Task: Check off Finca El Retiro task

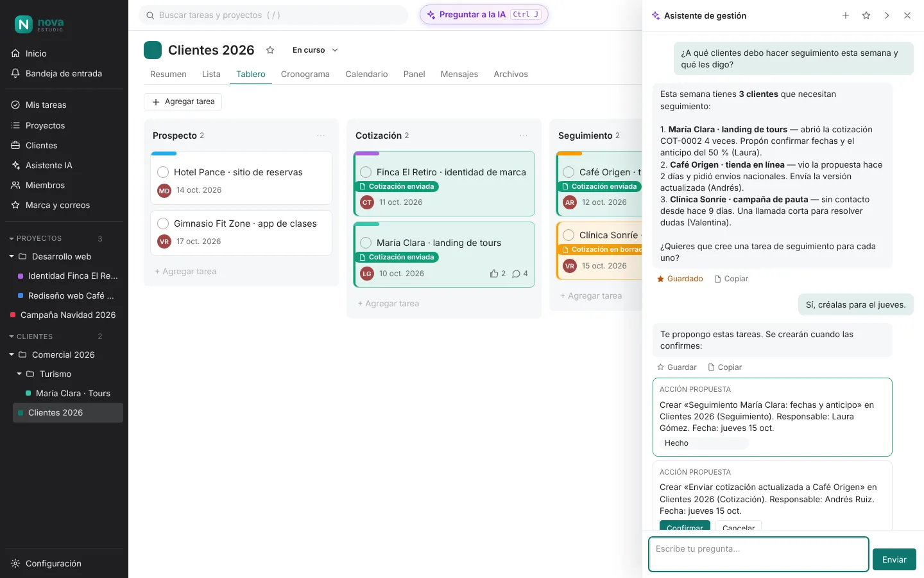Action: coord(366,172)
